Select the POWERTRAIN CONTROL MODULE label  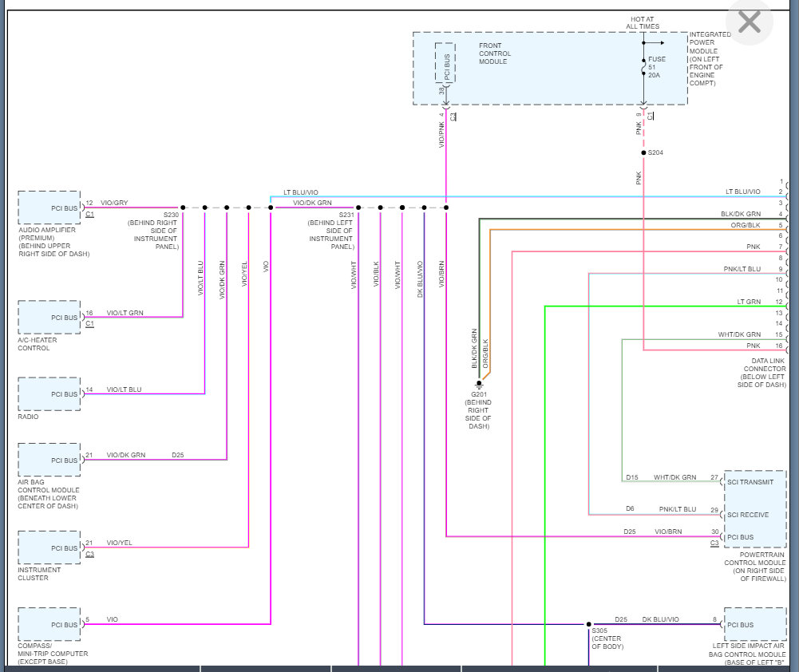[755, 567]
